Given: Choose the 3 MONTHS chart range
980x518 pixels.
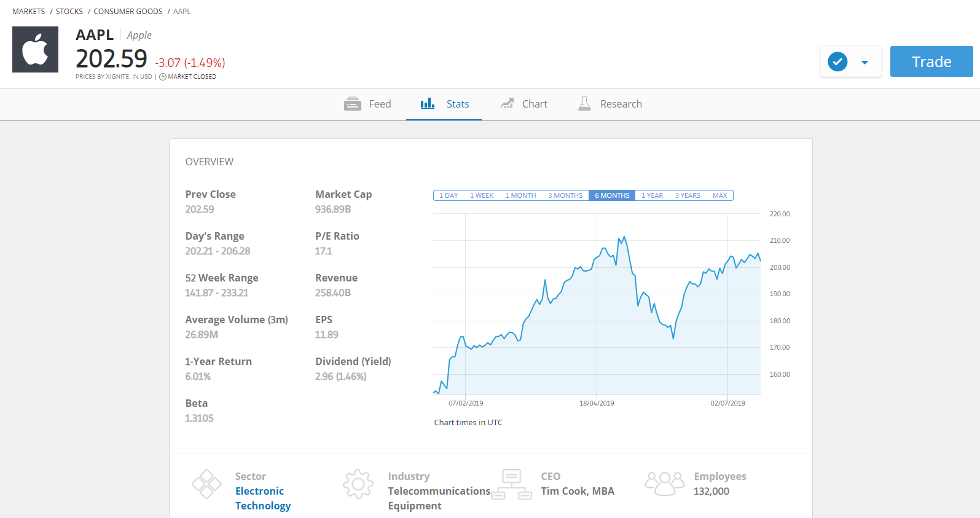Looking at the screenshot, I should [565, 195].
